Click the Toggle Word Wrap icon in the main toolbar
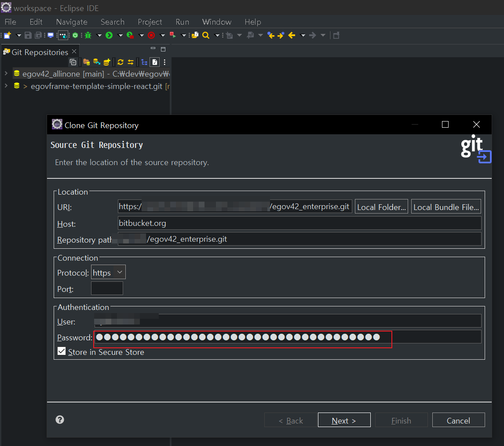 [63, 35]
